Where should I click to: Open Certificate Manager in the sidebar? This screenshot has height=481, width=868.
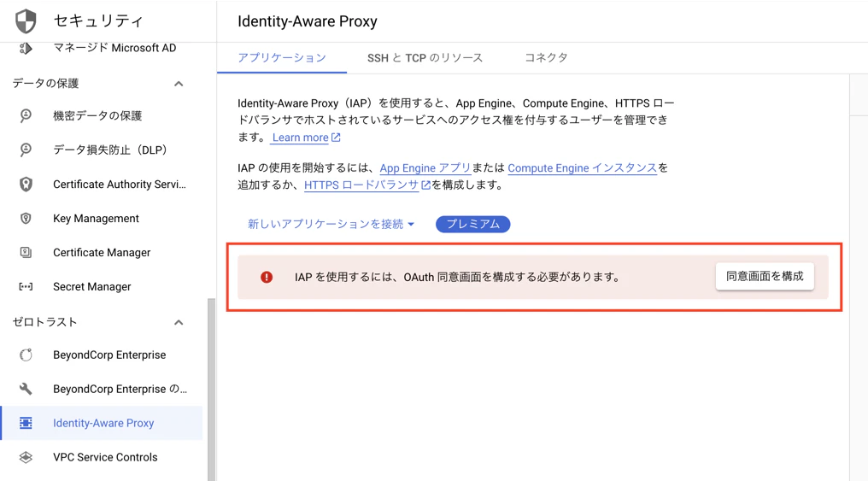102,252
